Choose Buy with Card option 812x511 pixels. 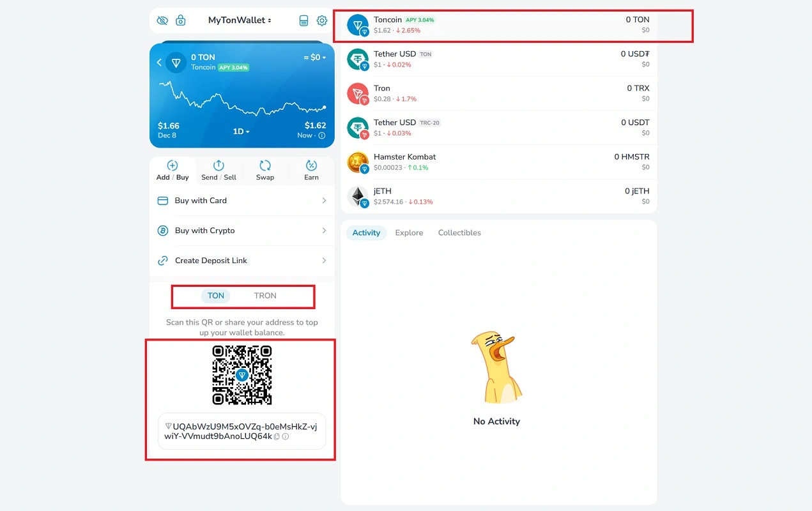coord(242,201)
